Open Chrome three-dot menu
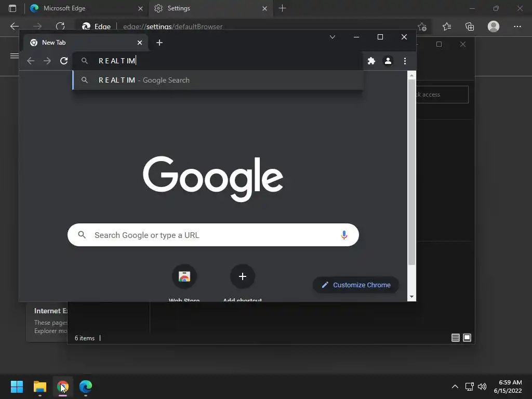Image resolution: width=532 pixels, height=399 pixels. (405, 61)
